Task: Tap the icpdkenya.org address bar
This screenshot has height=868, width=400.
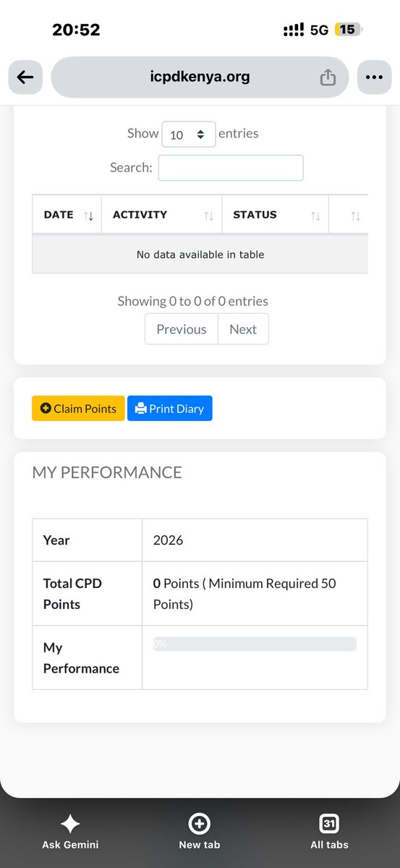Action: click(200, 77)
